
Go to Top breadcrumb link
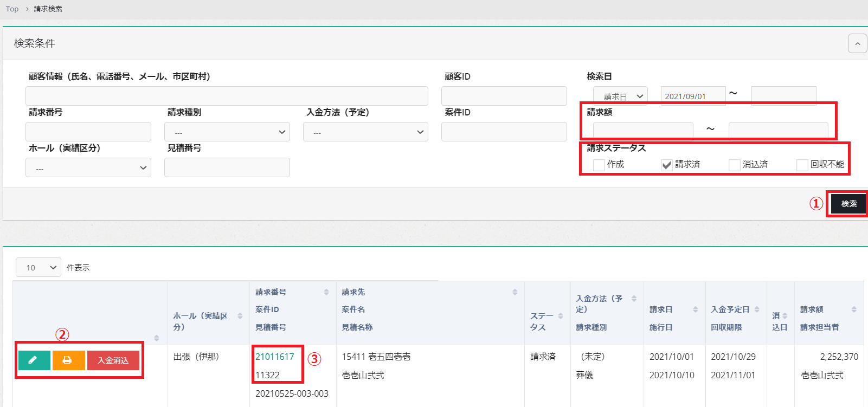pos(12,9)
